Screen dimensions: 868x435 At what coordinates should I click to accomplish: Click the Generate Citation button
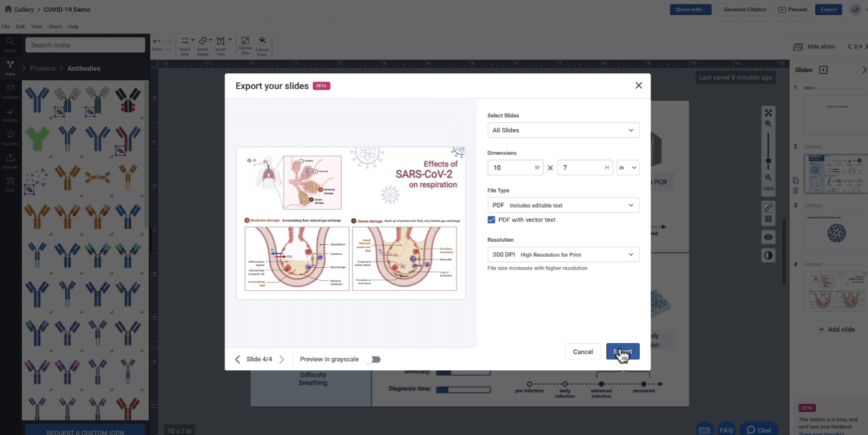coord(744,9)
